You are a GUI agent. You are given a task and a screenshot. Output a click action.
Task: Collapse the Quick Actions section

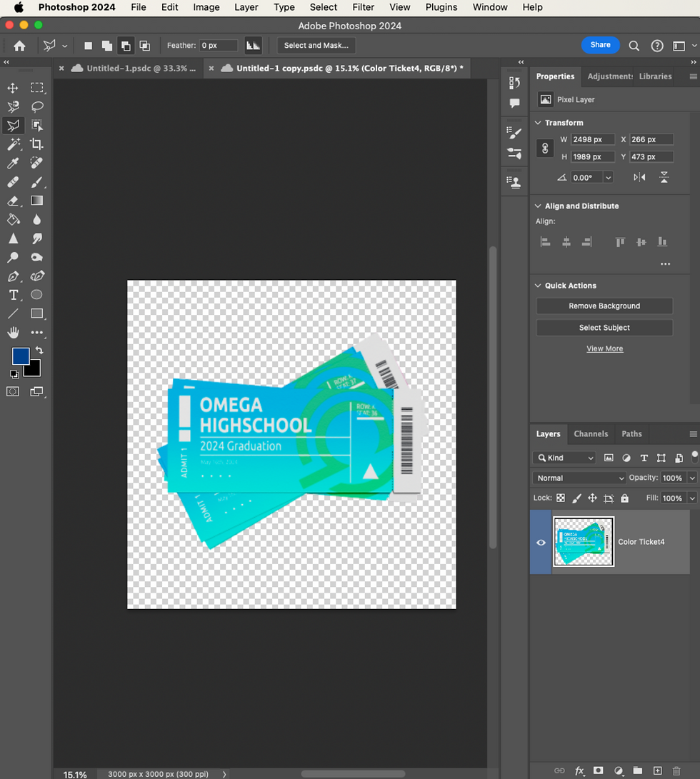[x=538, y=285]
